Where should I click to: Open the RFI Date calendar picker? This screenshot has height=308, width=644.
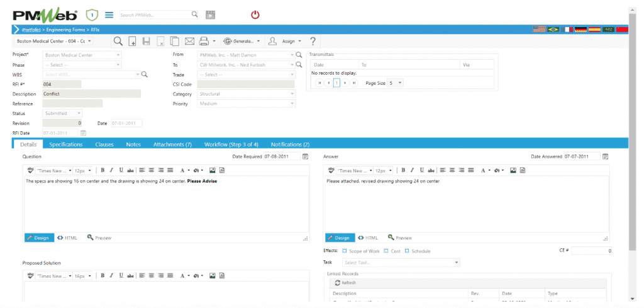click(84, 133)
